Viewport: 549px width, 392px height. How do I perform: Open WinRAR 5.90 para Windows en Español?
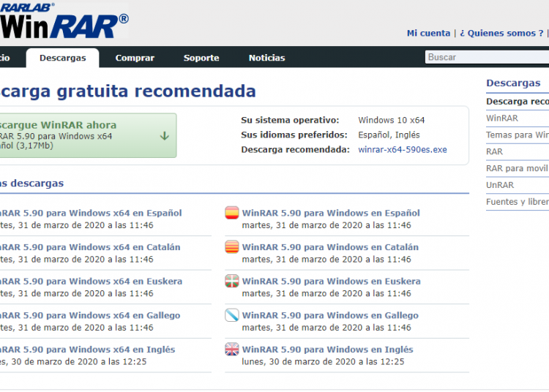[331, 213]
